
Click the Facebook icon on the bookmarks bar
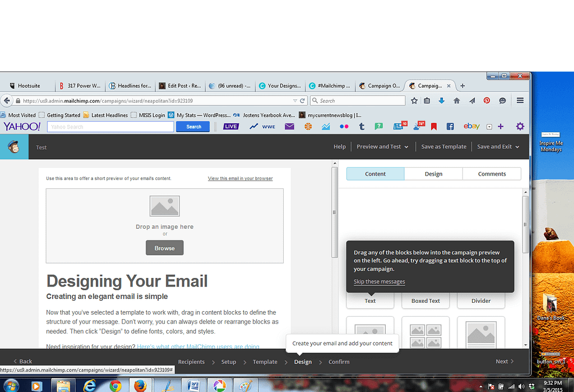pos(450,126)
